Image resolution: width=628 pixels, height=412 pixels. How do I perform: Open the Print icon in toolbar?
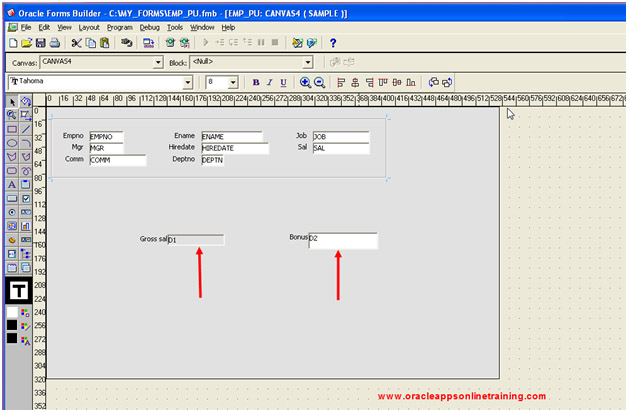[56, 43]
